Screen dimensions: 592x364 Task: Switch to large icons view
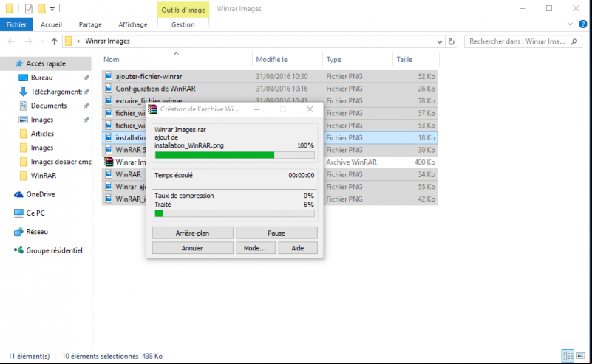pos(581,356)
